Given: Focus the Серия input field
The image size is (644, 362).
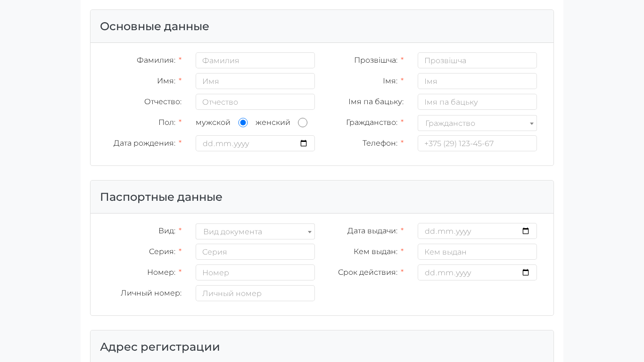Looking at the screenshot, I should coord(255,252).
